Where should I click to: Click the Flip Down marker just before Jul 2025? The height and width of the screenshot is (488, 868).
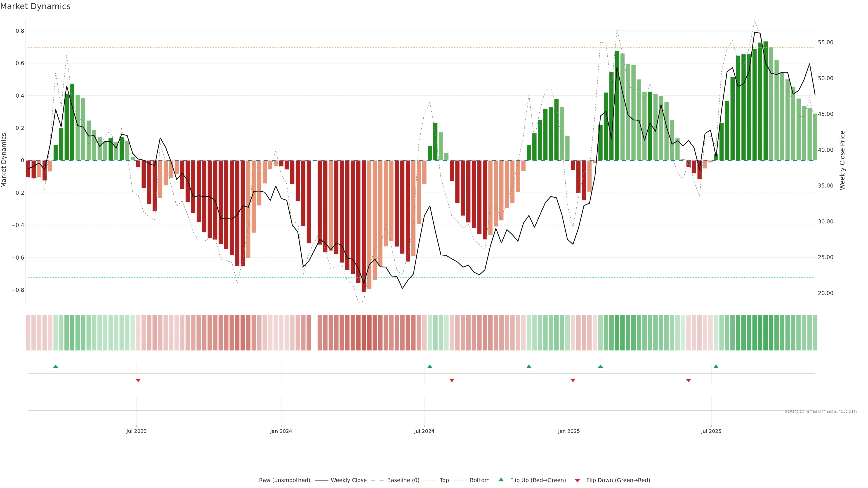click(x=688, y=380)
